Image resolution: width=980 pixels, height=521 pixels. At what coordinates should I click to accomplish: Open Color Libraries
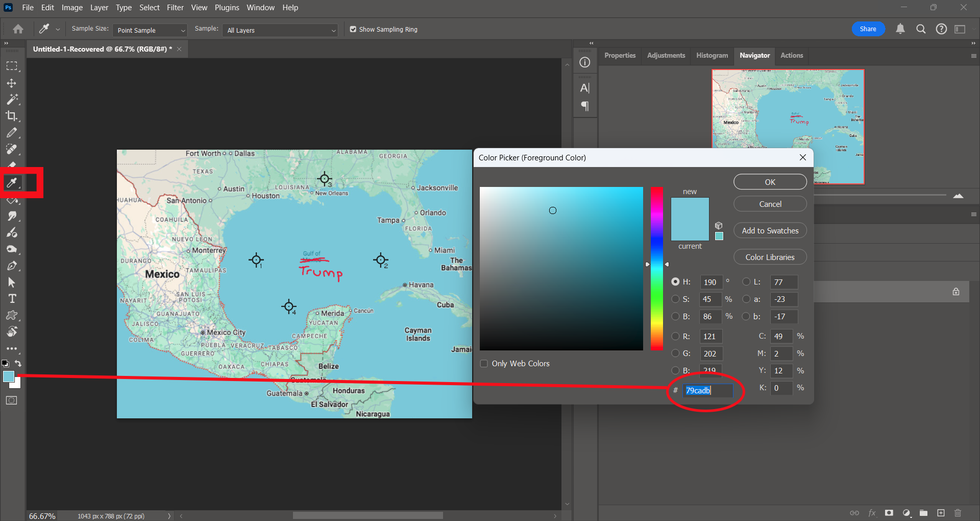(770, 257)
